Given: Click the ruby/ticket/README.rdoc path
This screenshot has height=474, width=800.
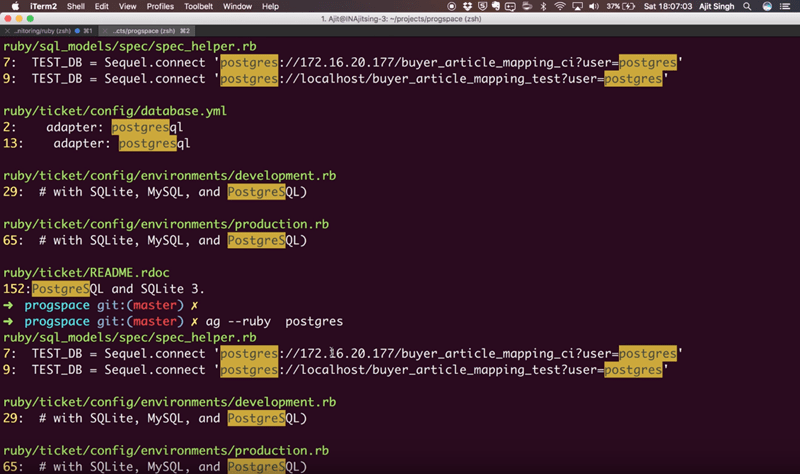Looking at the screenshot, I should click(86, 272).
